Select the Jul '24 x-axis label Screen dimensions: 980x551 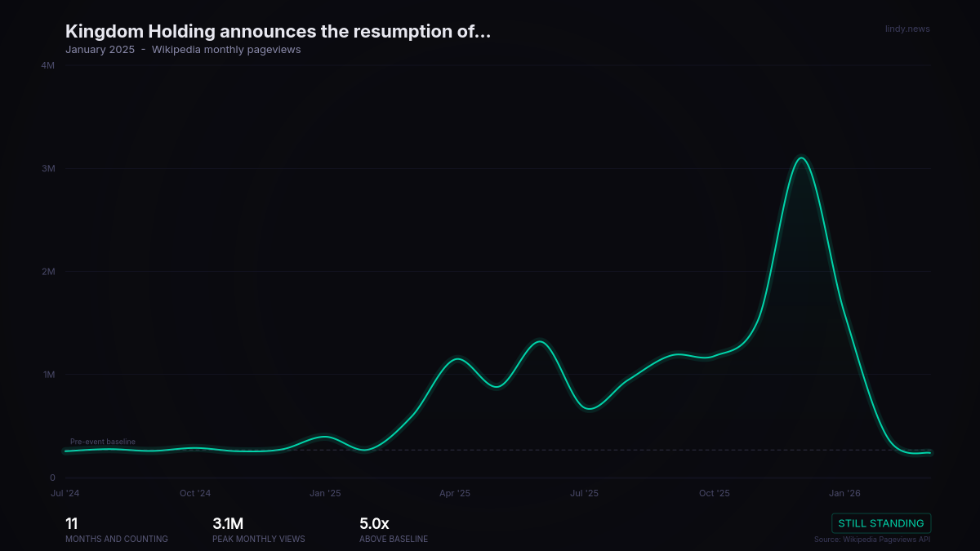tap(65, 493)
